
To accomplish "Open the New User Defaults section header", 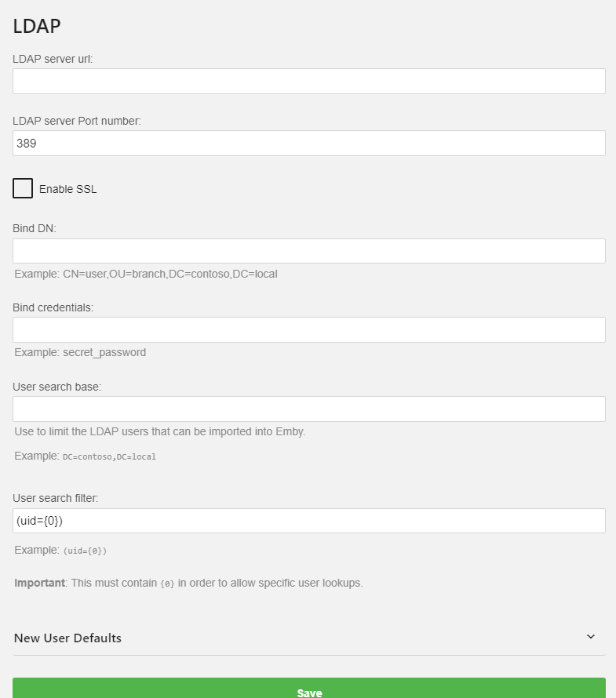I will (x=309, y=638).
